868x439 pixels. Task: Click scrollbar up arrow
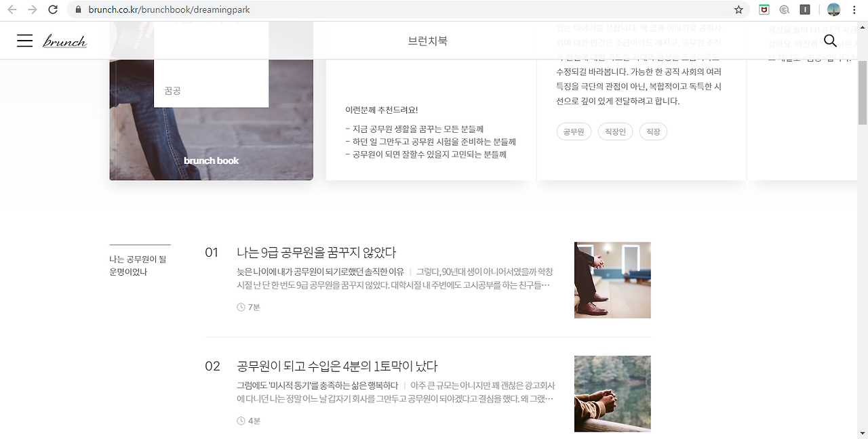tap(863, 26)
